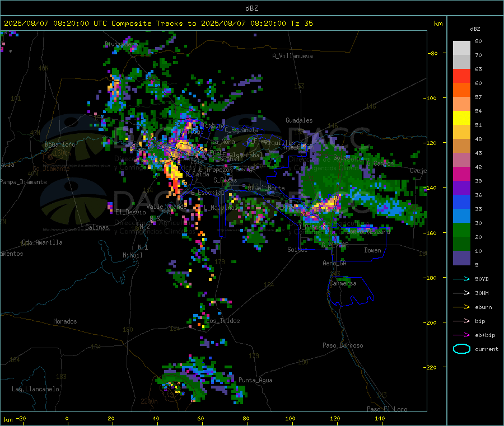This screenshot has width=504, height=426.
Task: Click the 30HM white arrow legend icon
Action: (x=461, y=293)
